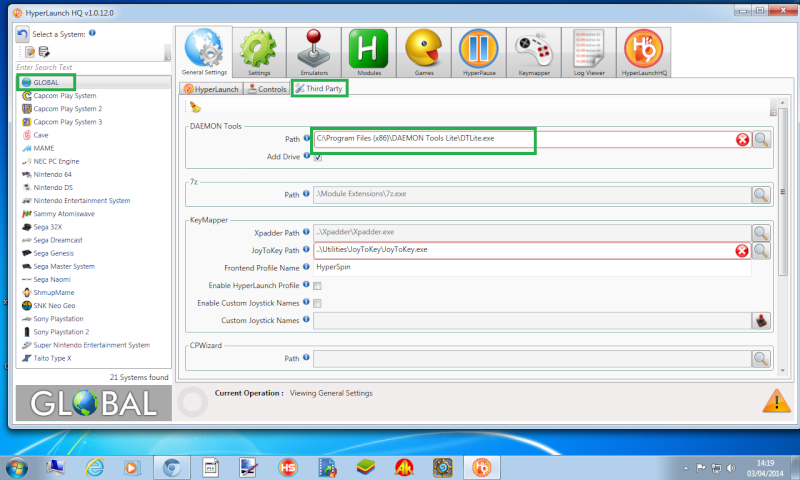Select SNK Neo Geo system
This screenshot has height=480, width=800.
(x=54, y=306)
